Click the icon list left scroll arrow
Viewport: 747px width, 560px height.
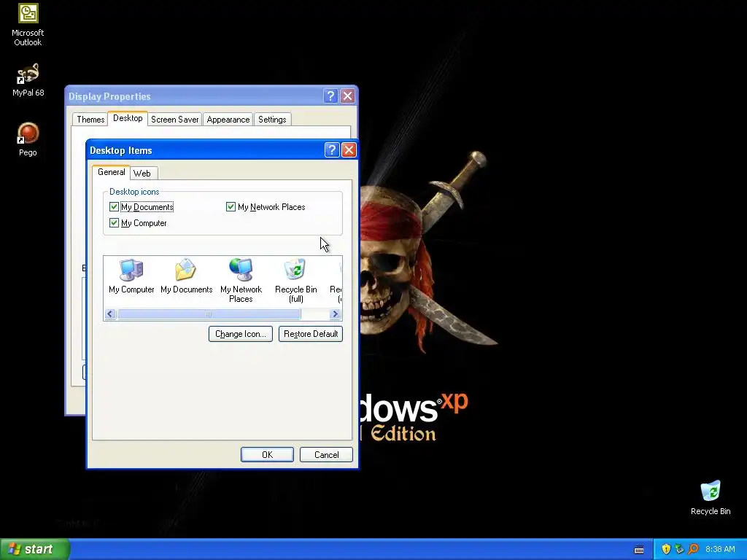tap(110, 314)
